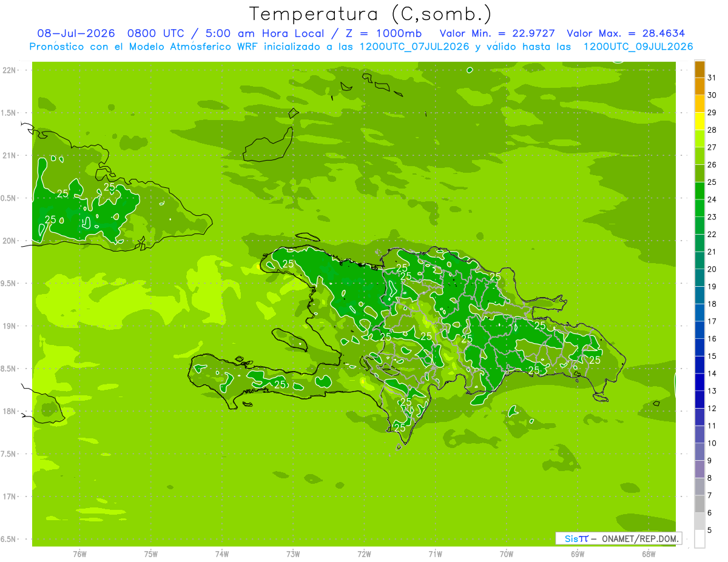The height and width of the screenshot is (562, 728).
Task: Click the colorbar label '23'
Action: coord(712,217)
